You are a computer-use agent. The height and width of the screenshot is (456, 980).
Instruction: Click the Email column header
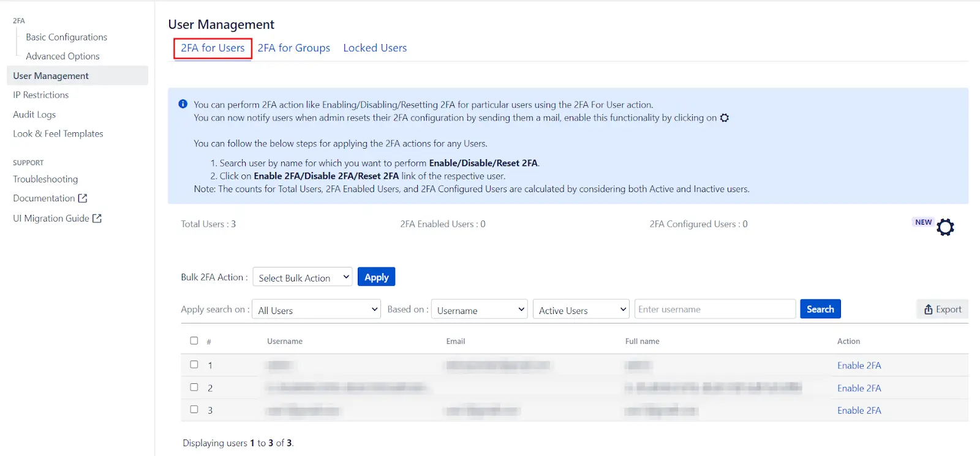point(456,341)
